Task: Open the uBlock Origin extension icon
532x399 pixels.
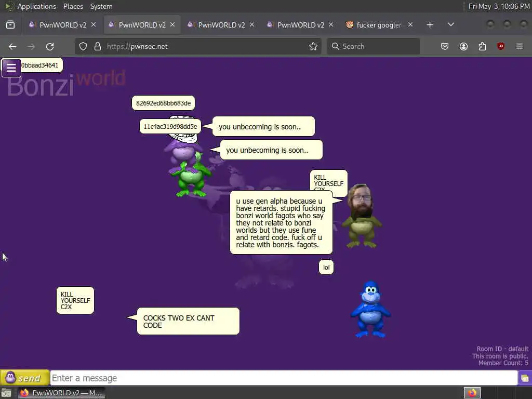Action: pos(501,46)
